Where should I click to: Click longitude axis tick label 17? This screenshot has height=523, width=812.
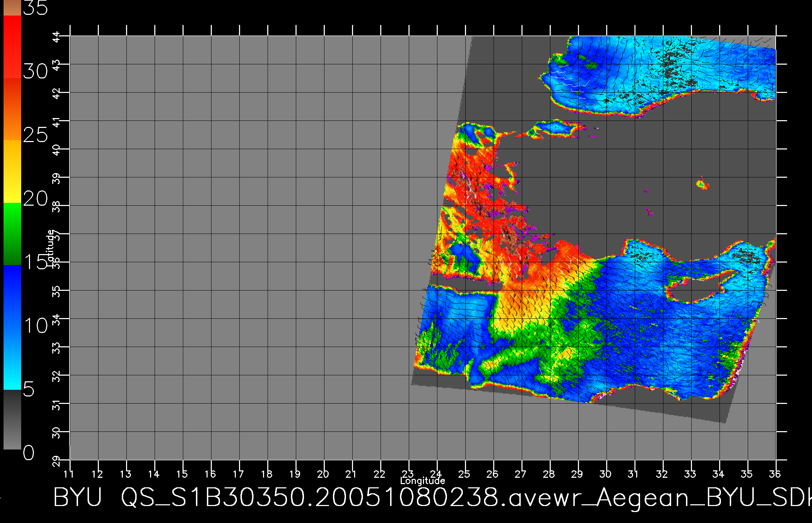238,474
